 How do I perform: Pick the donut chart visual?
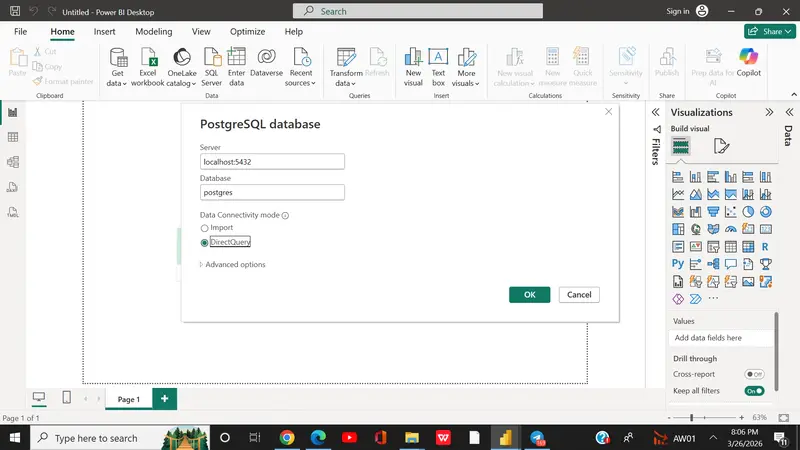pos(765,212)
